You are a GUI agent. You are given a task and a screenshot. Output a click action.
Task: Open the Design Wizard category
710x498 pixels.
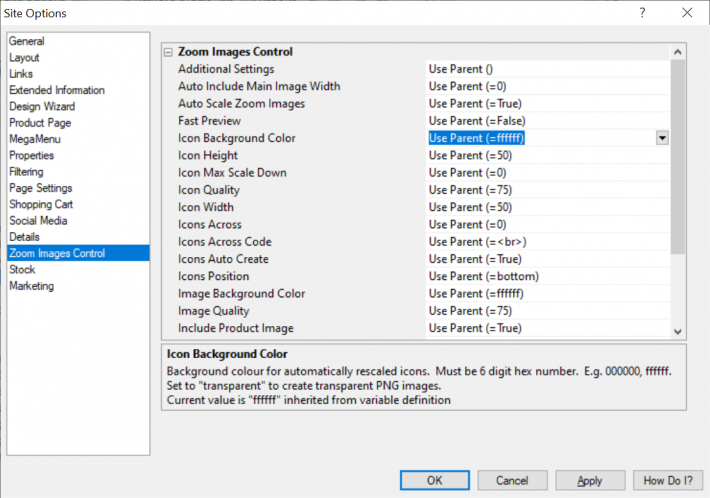42,106
